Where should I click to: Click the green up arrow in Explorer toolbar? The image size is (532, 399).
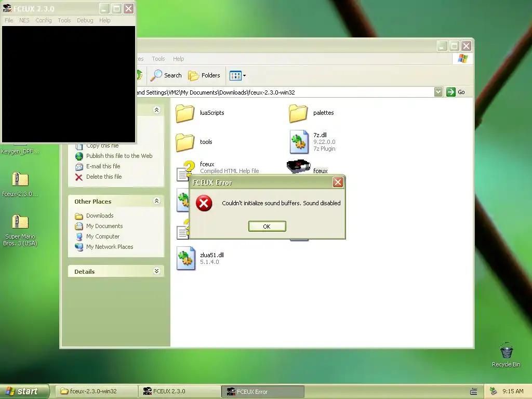coord(139,75)
